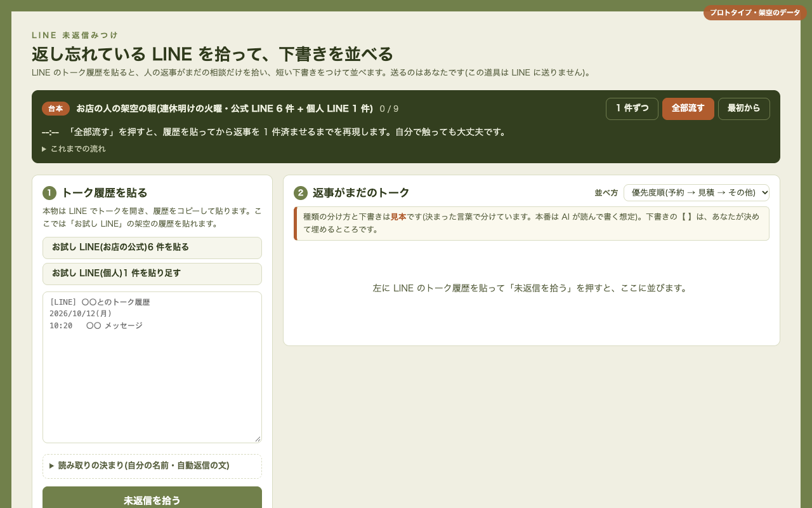Click お試し LINE(お店の公式)6 件を貼る
The height and width of the screenshot is (508, 812).
coord(152,248)
